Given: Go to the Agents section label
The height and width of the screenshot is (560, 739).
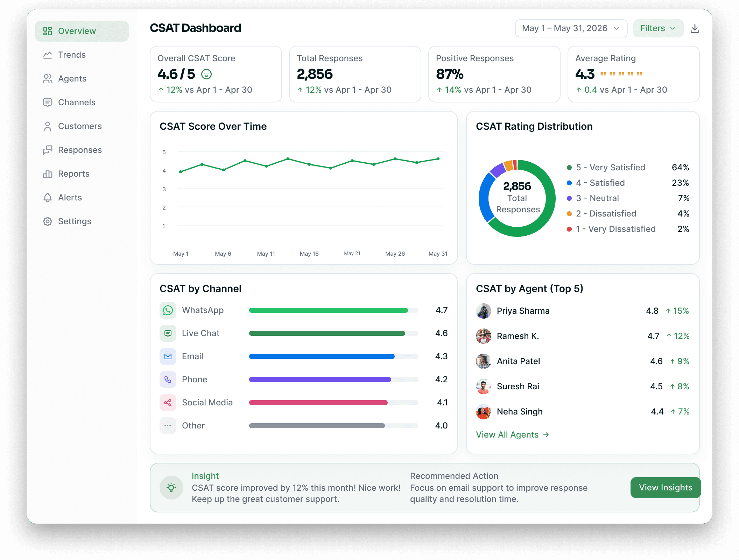Looking at the screenshot, I should [72, 79].
